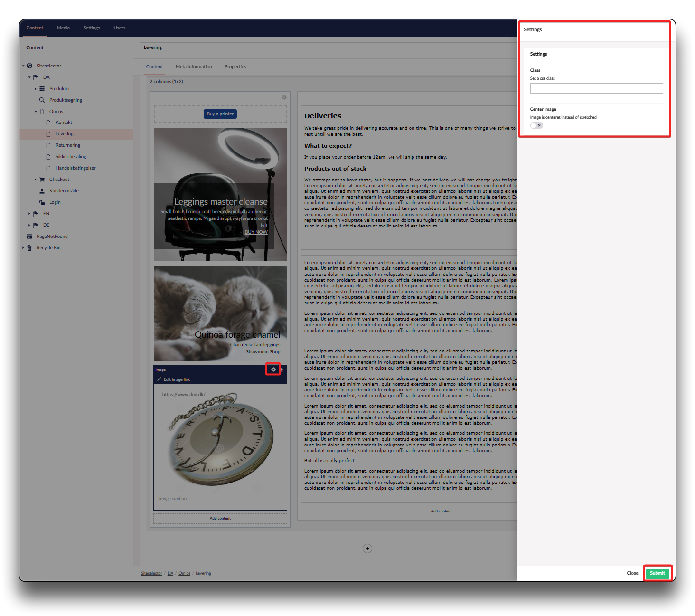Click the Siteselector globe icon

pyautogui.click(x=29, y=66)
